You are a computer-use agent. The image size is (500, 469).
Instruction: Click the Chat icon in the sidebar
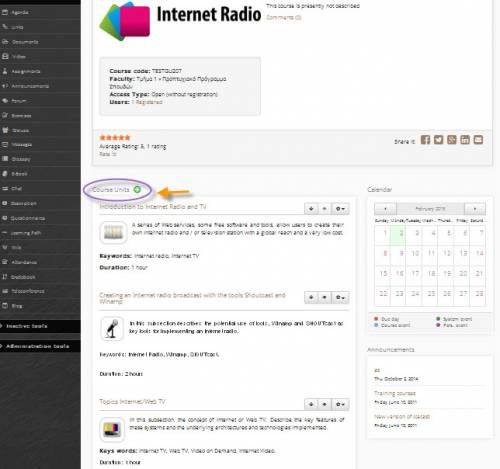(5, 188)
